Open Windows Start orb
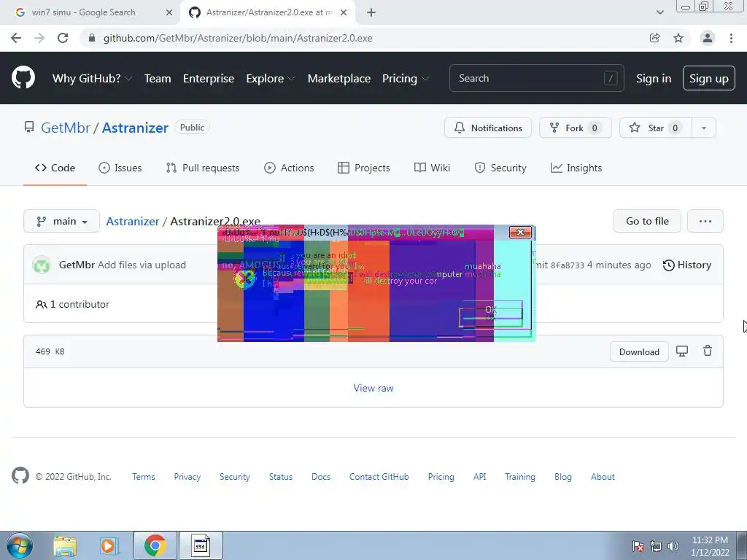747x560 pixels. coord(19,545)
